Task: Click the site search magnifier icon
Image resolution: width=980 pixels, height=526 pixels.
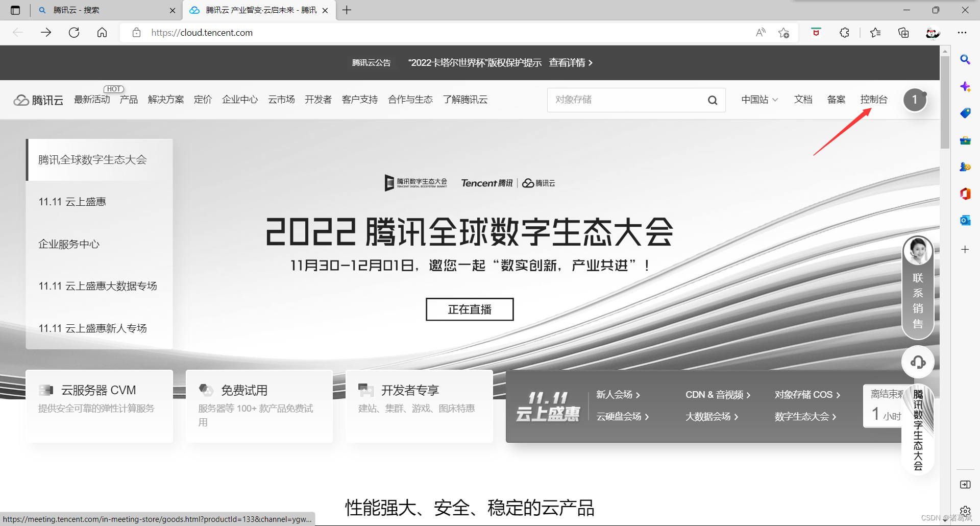Action: pyautogui.click(x=713, y=100)
